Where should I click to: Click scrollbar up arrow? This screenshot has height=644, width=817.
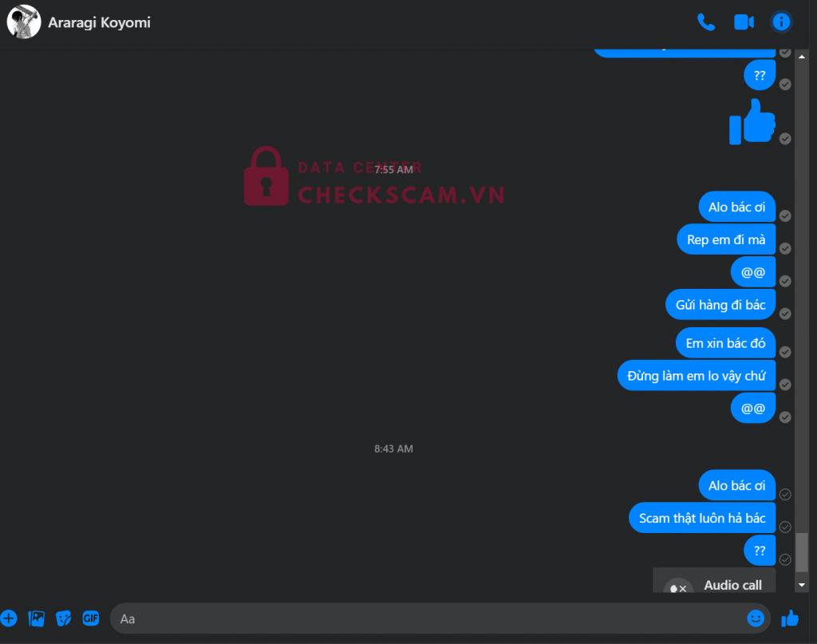[x=802, y=57]
